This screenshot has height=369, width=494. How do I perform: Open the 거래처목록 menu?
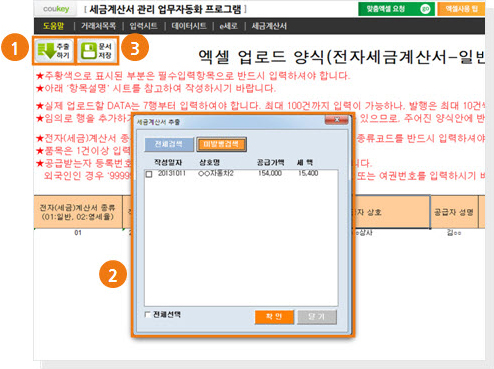pyautogui.click(x=98, y=26)
